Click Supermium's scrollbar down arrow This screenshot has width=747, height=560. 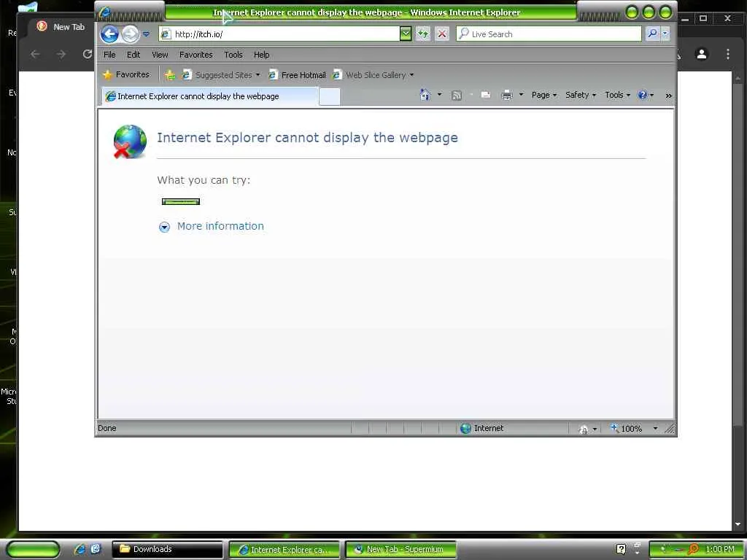[x=738, y=524]
